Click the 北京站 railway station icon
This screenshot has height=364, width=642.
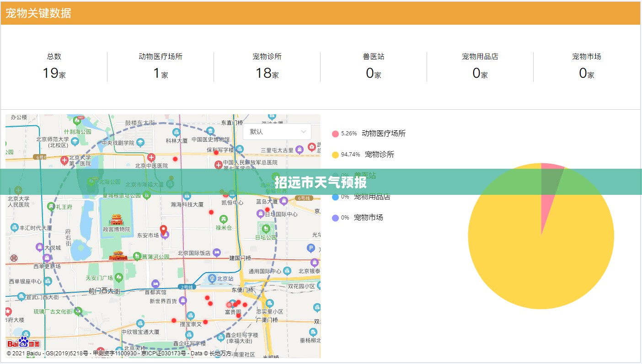[212, 278]
